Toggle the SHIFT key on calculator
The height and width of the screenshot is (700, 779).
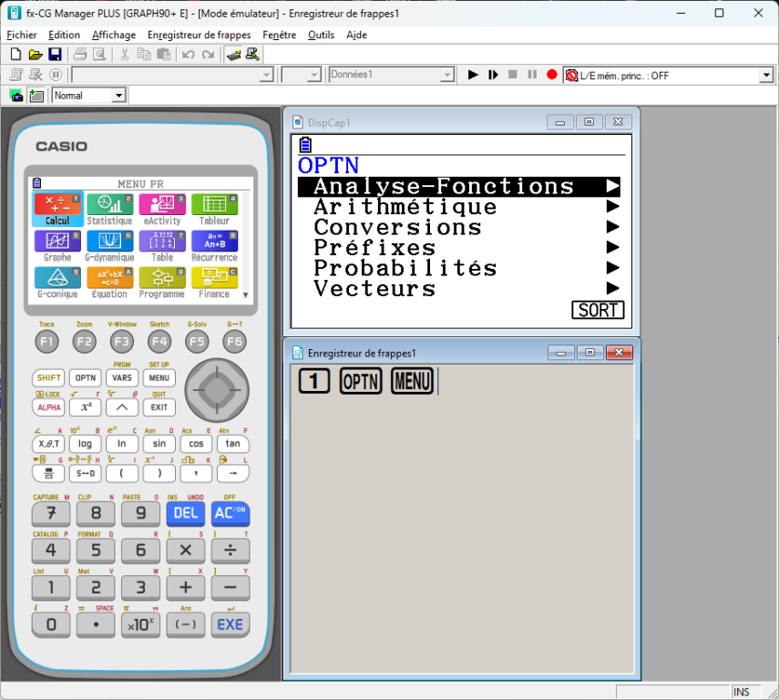tap(48, 378)
